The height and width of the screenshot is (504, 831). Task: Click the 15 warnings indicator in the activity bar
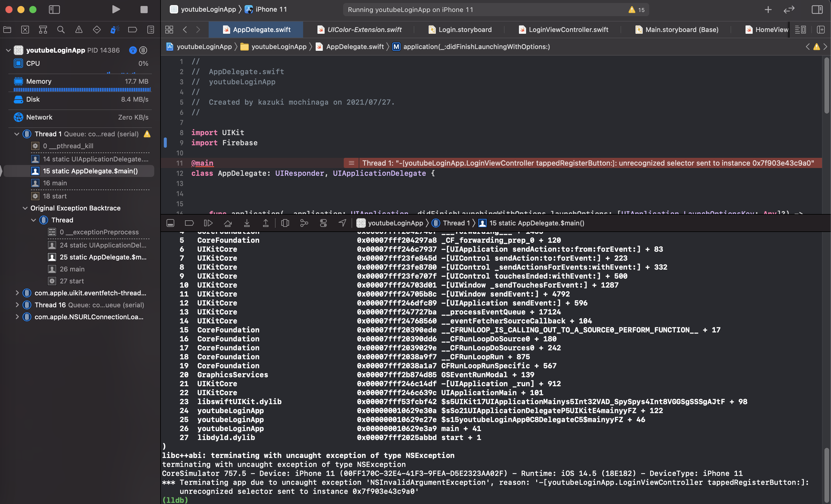coord(636,10)
